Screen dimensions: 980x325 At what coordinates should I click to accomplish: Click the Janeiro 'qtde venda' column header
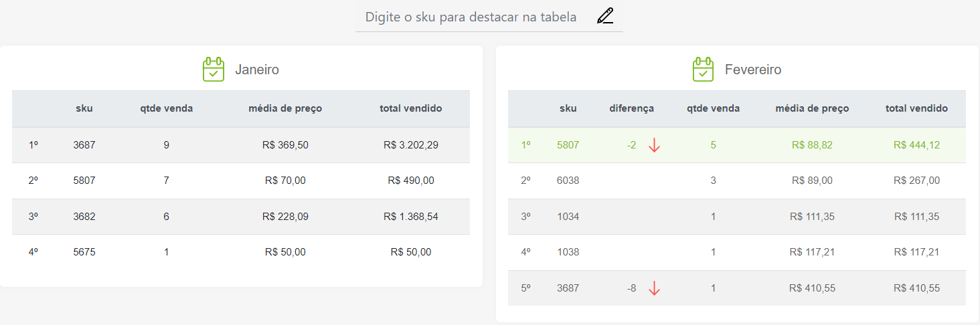point(166,108)
